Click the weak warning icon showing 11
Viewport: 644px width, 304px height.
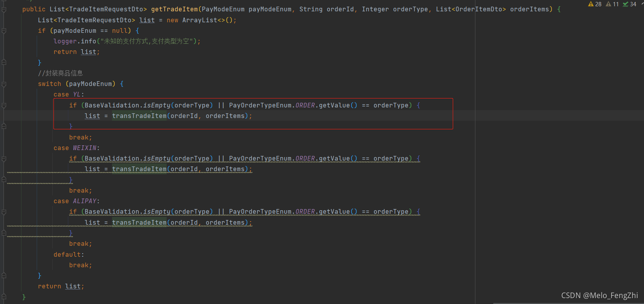tap(612, 4)
